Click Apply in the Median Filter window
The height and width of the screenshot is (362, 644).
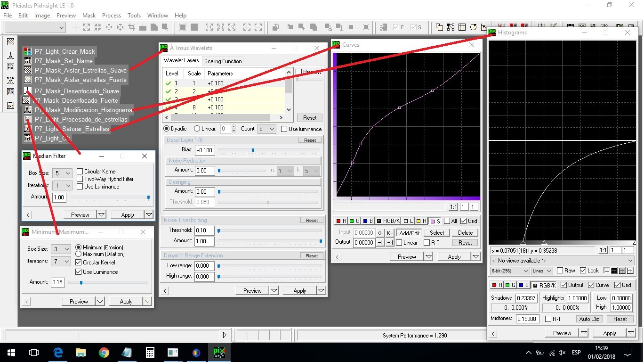128,214
